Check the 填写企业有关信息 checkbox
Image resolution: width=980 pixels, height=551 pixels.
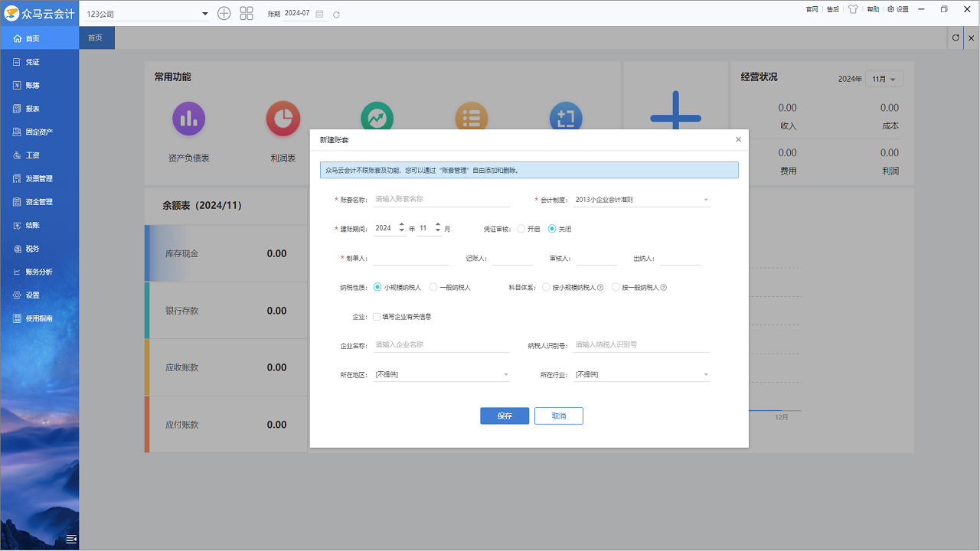(377, 316)
